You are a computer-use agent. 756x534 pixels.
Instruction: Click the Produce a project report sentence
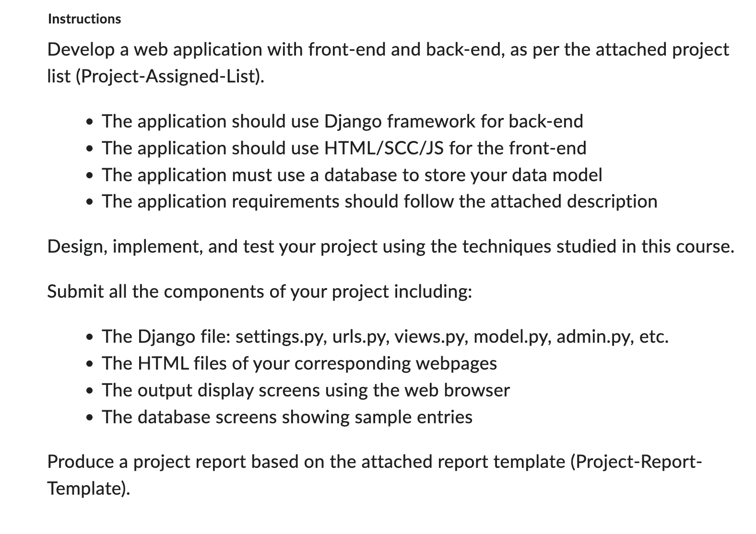(x=375, y=475)
